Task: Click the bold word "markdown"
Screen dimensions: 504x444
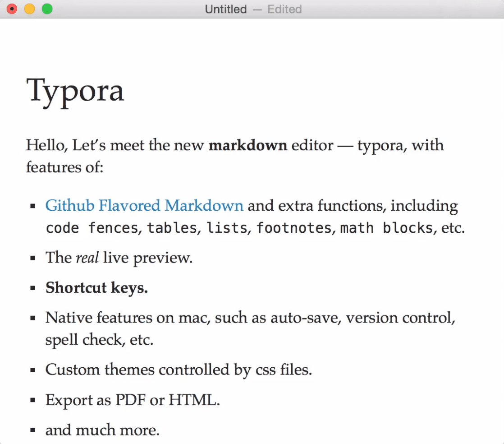Action: click(x=247, y=145)
